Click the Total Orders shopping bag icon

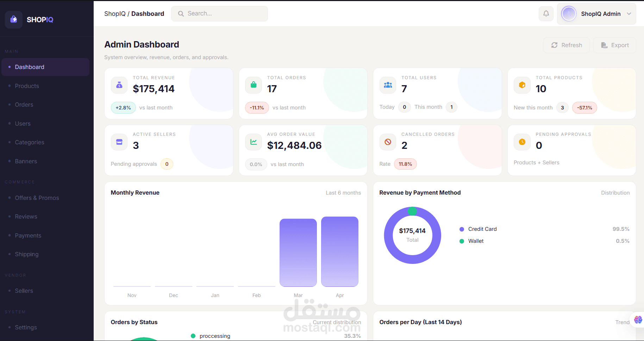[x=254, y=85]
